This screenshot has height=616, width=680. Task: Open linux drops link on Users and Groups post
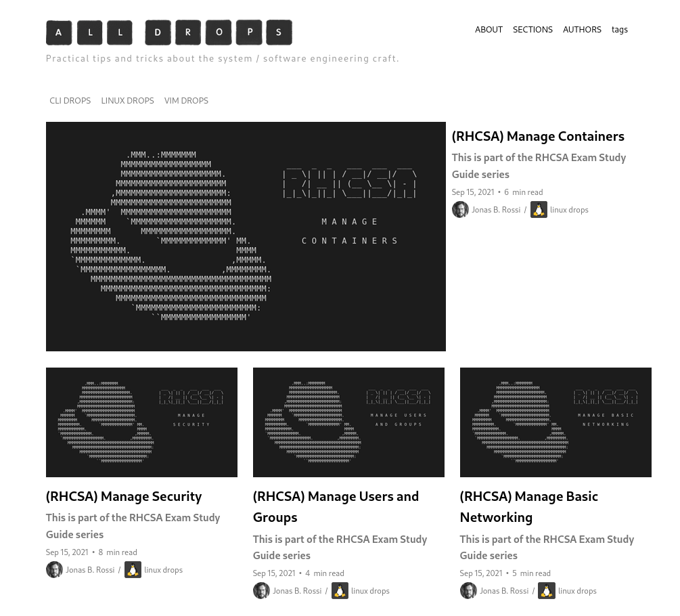[370, 591]
